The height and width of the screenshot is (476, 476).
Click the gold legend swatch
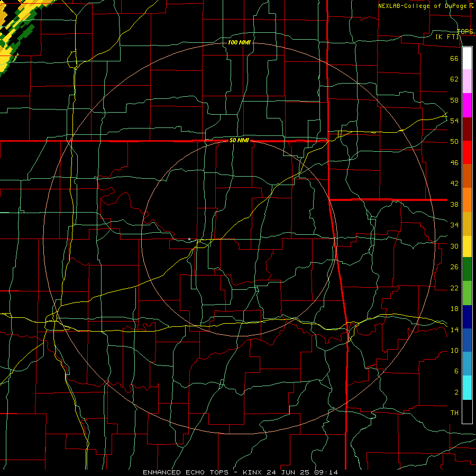click(x=467, y=224)
